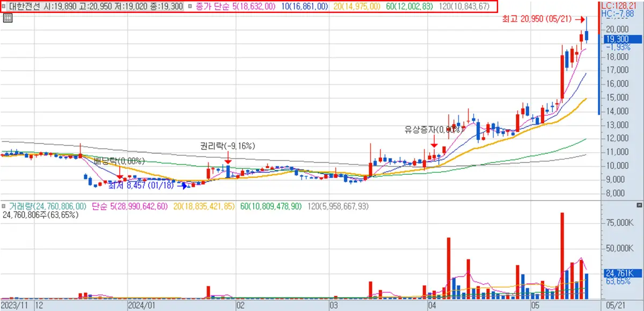Click the 12 month label on the time axis
Screen dimensions: 644x311
tap(39, 305)
